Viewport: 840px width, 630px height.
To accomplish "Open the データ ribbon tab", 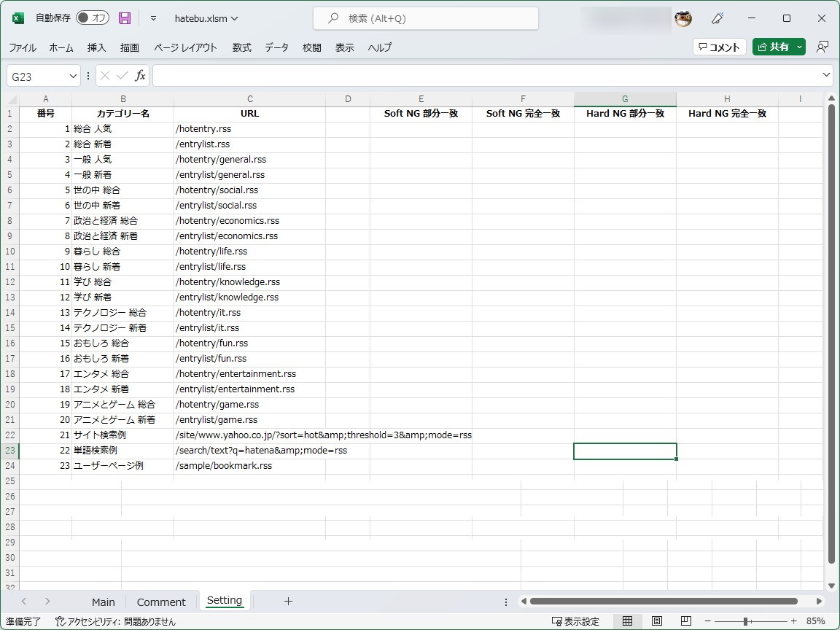I will pyautogui.click(x=276, y=47).
